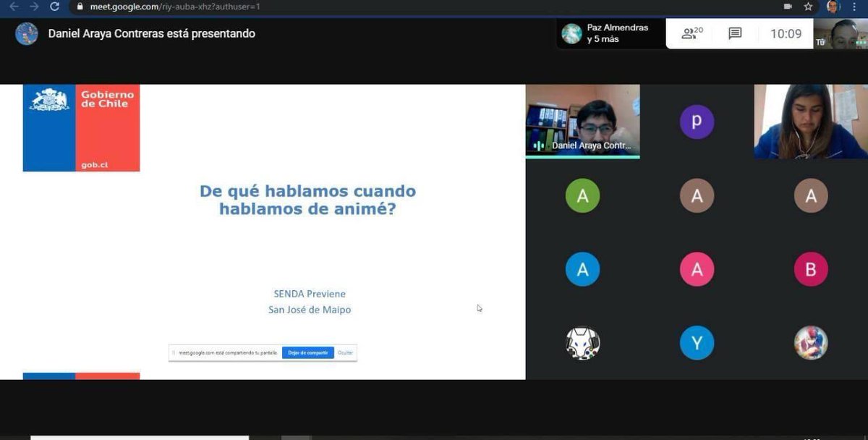This screenshot has height=440, width=868.
Task: Open the Chrome three-dot menu
Action: pyautogui.click(x=854, y=7)
